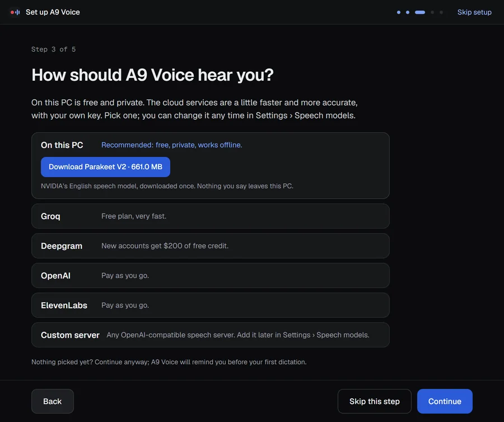Choose the Groq speech provider
Image resolution: width=504 pixels, height=422 pixels.
pos(211,216)
